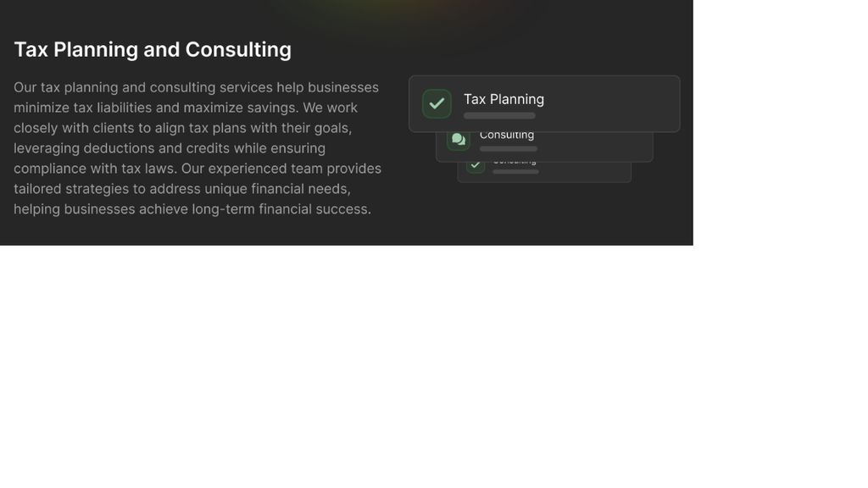Viewport: 868px width, 488px height.
Task: Open the top Tax Planning card
Action: click(544, 103)
